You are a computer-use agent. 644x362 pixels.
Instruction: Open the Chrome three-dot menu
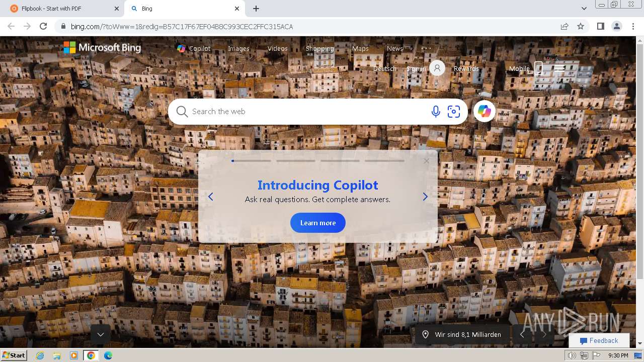coord(632,26)
